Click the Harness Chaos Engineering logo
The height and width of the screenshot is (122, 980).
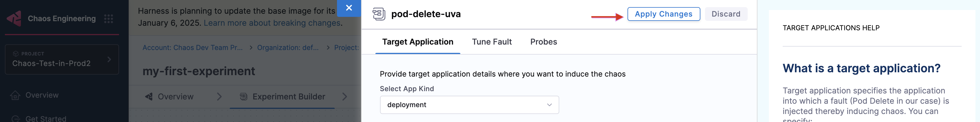[14, 19]
